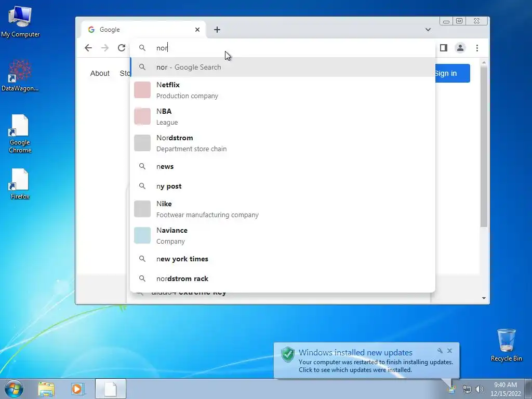532x399 pixels.
Task: Reload the page with the refresh icon
Action: click(x=122, y=48)
